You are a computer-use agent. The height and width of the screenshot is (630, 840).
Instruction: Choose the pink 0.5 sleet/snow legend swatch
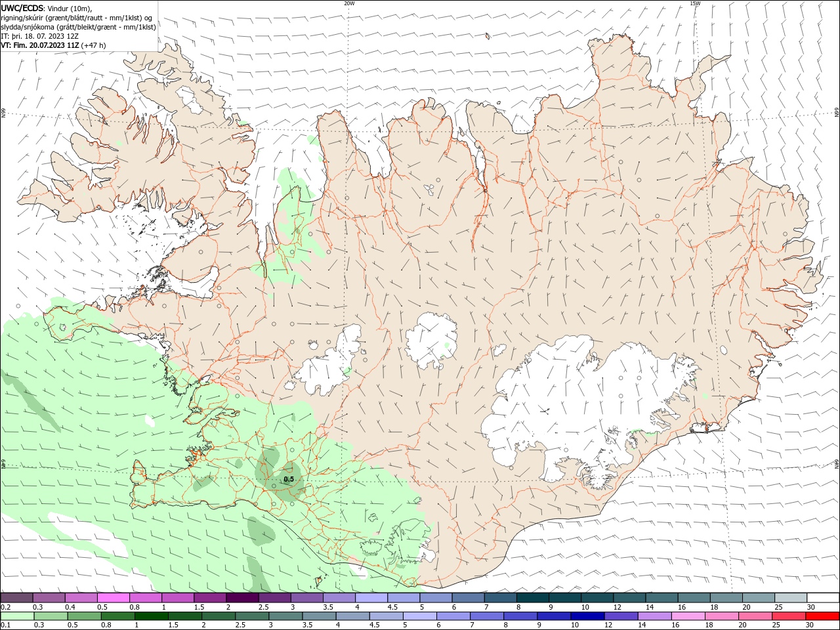(113, 598)
